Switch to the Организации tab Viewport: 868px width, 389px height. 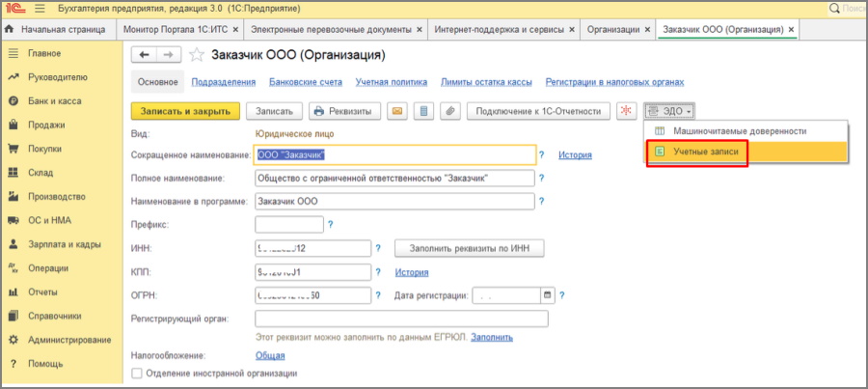613,29
